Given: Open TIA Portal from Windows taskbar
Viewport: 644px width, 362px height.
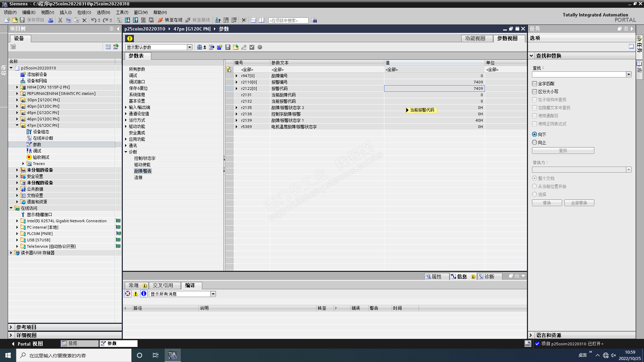Looking at the screenshot, I should pyautogui.click(x=172, y=355).
